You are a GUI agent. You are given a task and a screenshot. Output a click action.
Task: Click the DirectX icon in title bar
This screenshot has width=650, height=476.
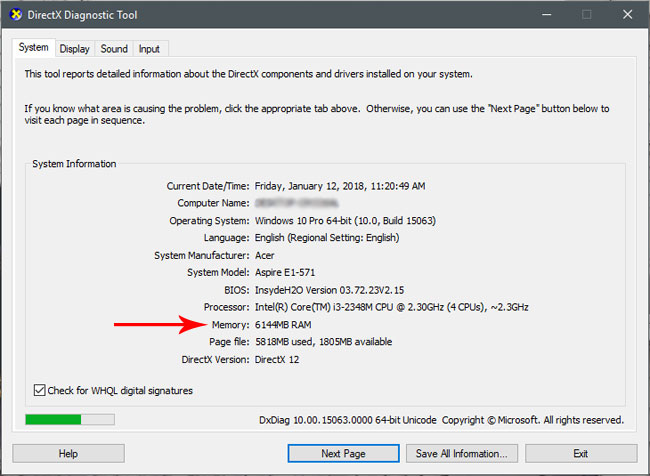point(16,15)
